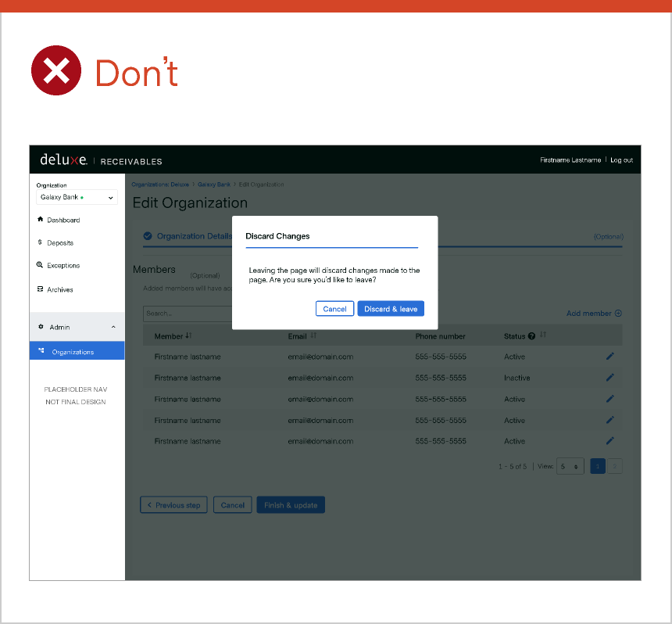Open Add member via the plus circle icon
This screenshot has height=624, width=672.
point(619,314)
